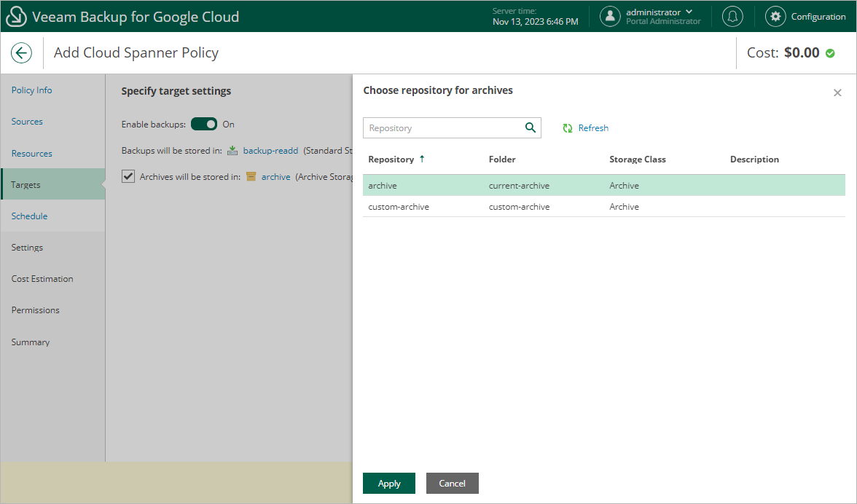This screenshot has width=857, height=504.
Task: Select the 'custom-archive' repository row
Action: click(604, 206)
